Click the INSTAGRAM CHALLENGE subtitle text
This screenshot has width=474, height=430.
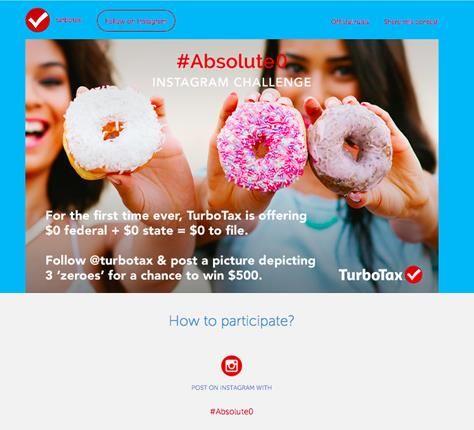click(x=232, y=82)
